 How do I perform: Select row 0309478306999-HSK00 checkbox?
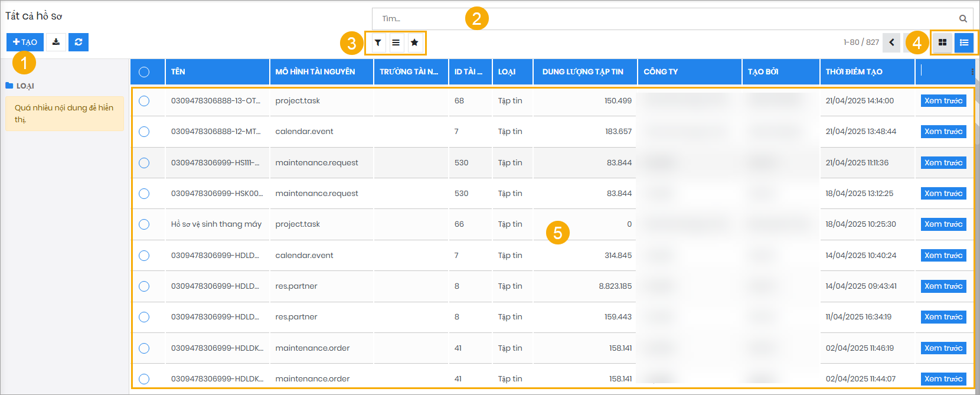(x=144, y=194)
